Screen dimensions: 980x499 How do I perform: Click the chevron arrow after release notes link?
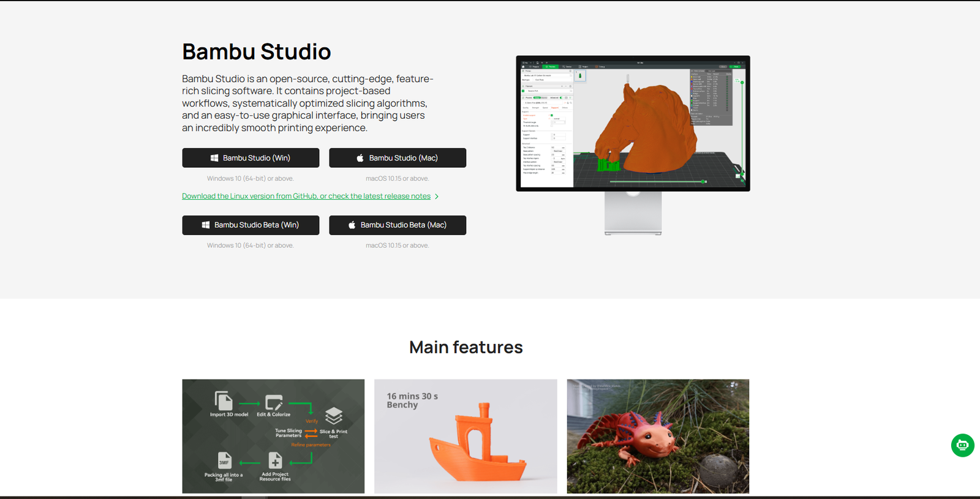coord(437,197)
